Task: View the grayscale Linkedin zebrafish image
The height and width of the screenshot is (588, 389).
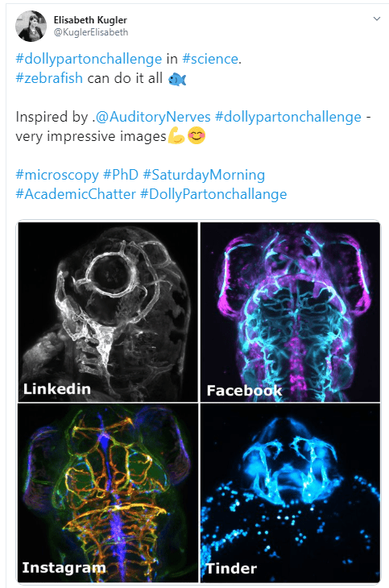Action: click(108, 312)
